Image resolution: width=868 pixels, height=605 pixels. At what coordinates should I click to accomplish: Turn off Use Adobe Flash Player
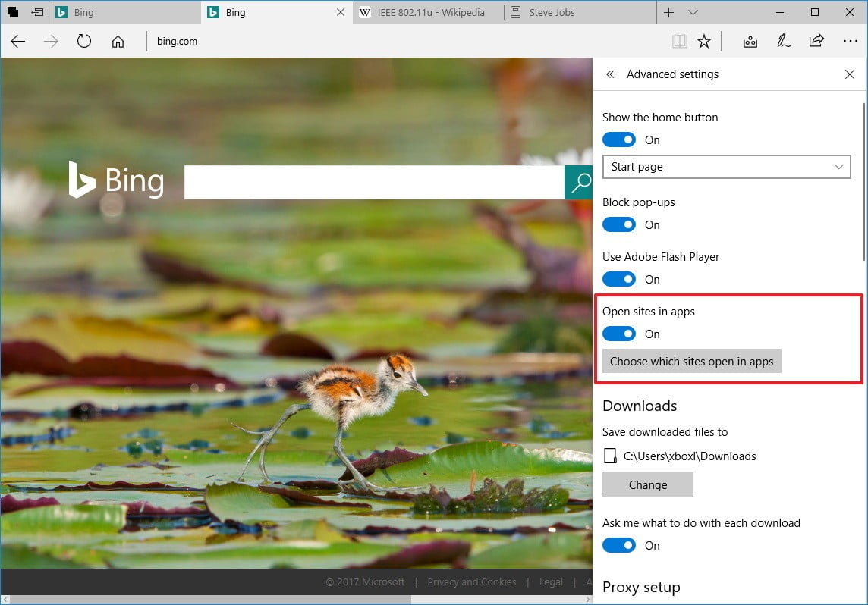619,280
